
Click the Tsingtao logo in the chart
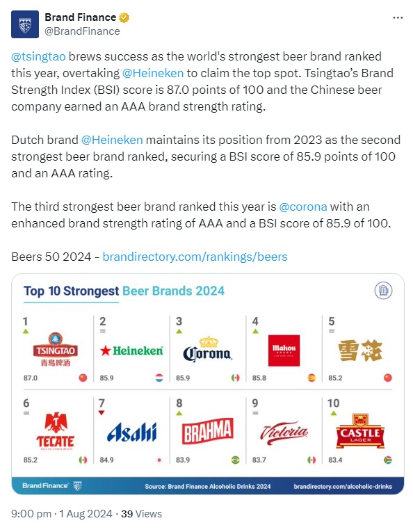[x=55, y=350]
